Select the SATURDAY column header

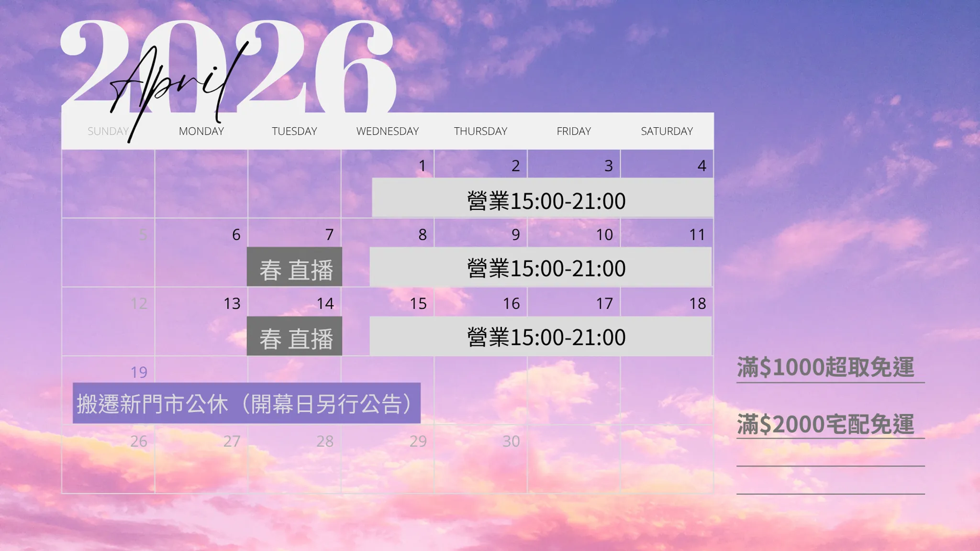point(667,131)
